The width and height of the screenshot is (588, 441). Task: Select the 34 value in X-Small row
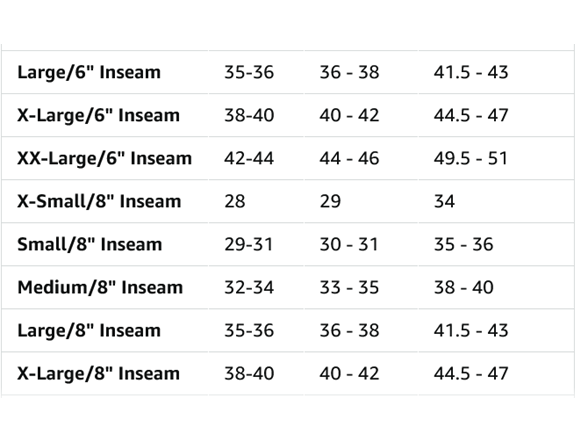pos(444,201)
